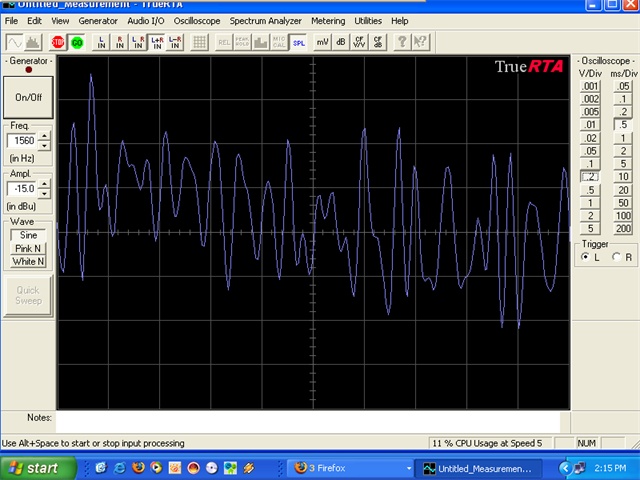640x480 pixels.
Task: Open the Generator menu
Action: (98, 21)
